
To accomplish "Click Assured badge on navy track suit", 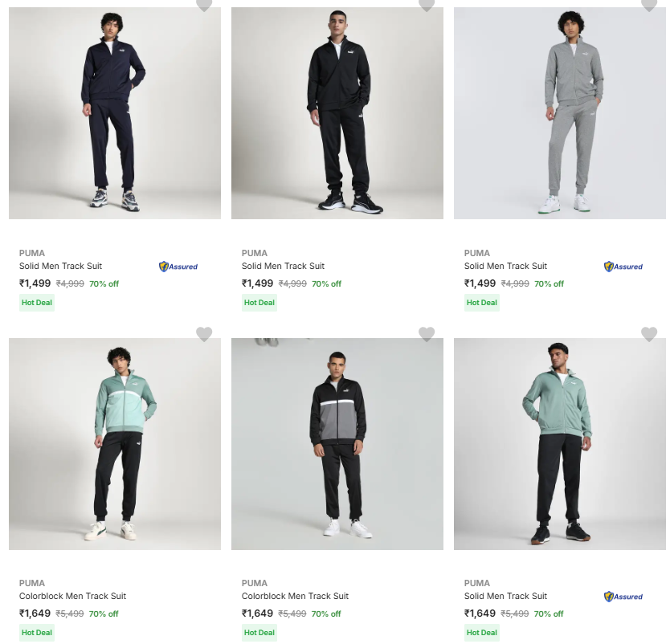I will (x=178, y=267).
